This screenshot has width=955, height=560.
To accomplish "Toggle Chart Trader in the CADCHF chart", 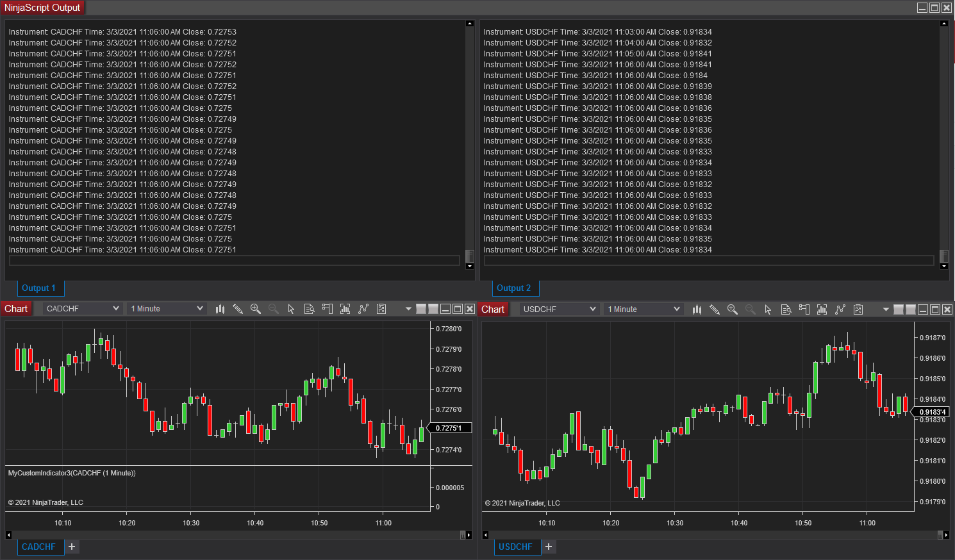I will coord(327,309).
